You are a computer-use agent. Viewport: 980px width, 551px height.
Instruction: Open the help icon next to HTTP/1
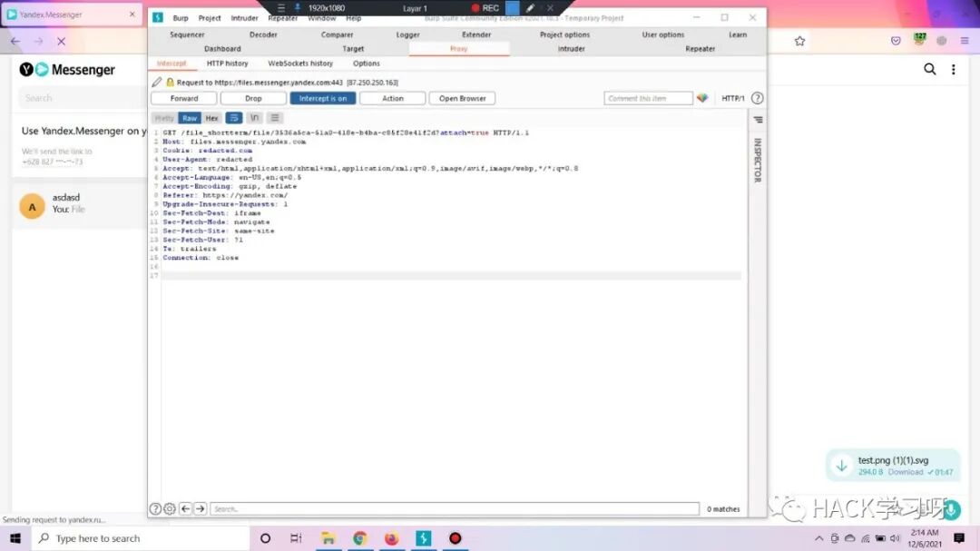pos(757,98)
